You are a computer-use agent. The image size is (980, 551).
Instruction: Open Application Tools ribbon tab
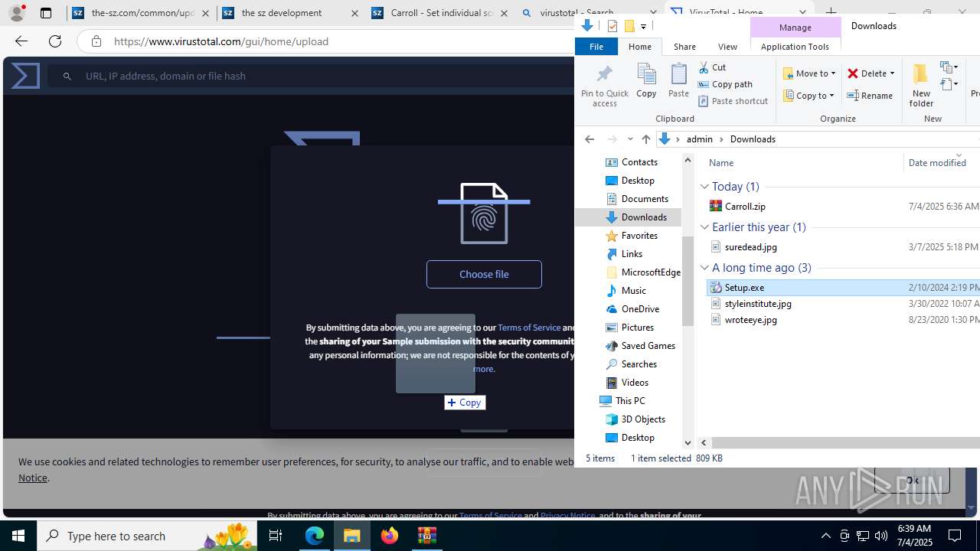click(795, 47)
